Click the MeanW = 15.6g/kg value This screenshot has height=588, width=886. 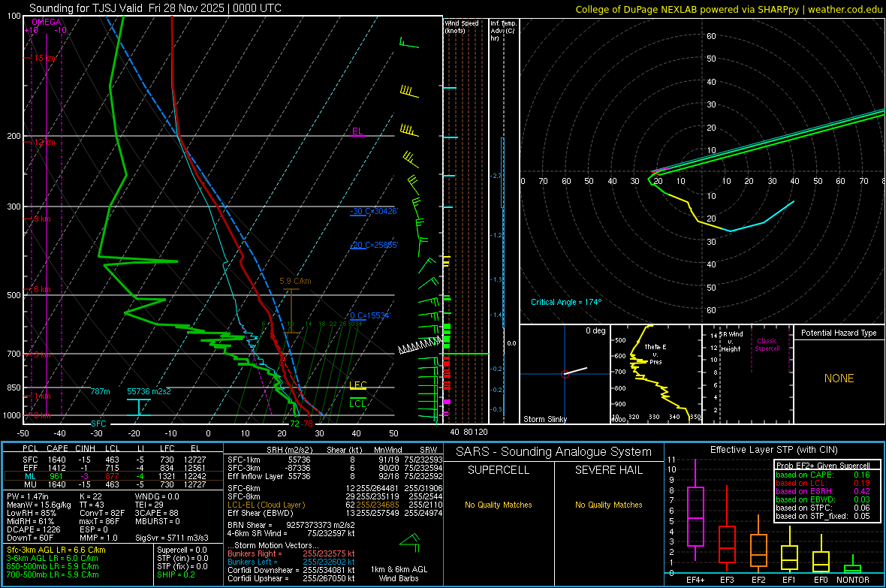tap(39, 505)
